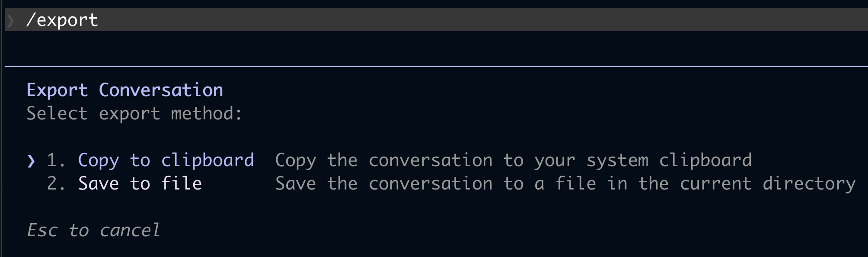Screen dimensions: 868x257
Task: Click the word 'directory' in the Save description
Action: pyautogui.click(x=809, y=184)
